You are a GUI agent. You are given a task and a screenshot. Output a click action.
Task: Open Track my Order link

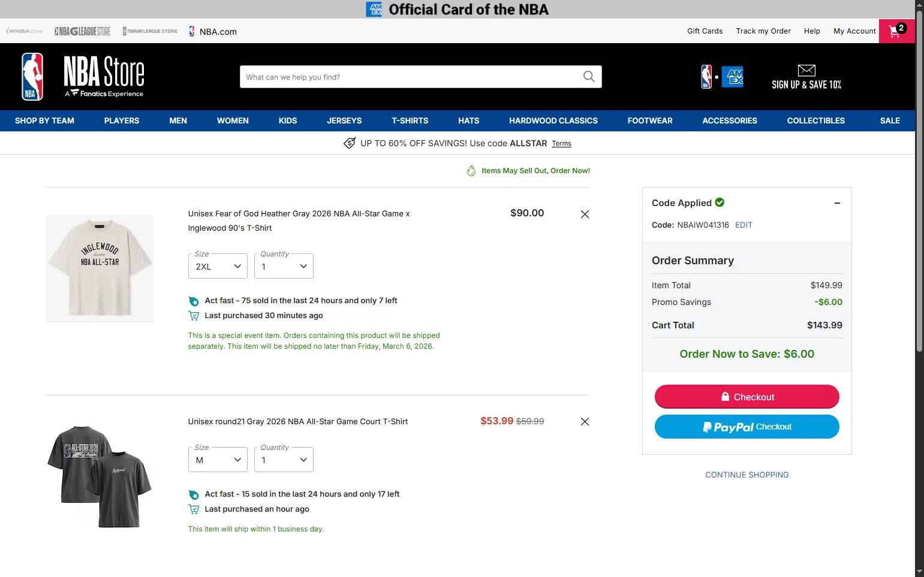pos(763,31)
